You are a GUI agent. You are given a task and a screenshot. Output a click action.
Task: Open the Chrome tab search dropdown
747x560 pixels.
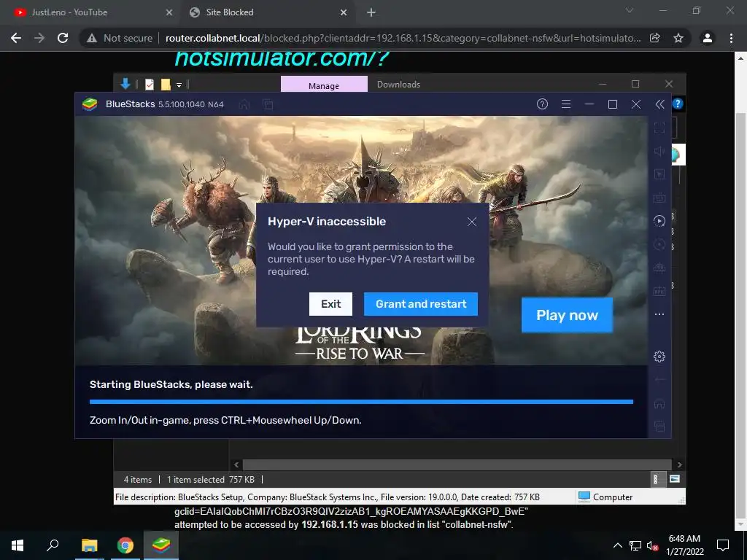pyautogui.click(x=630, y=10)
